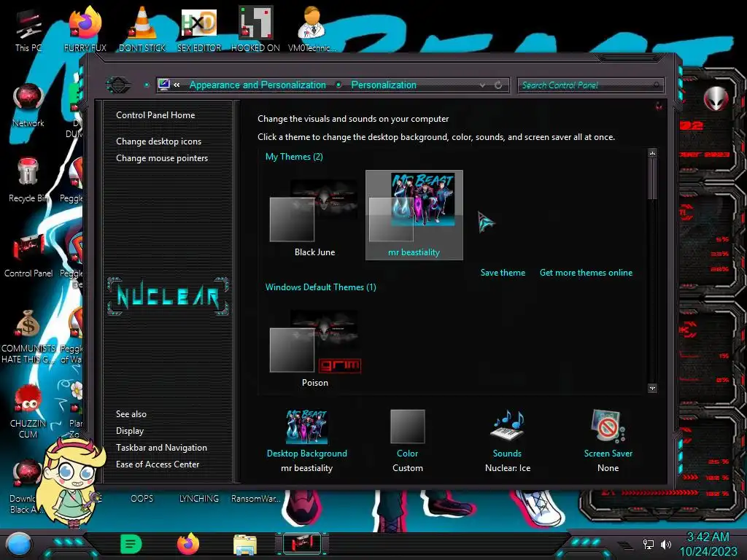This screenshot has width=747, height=560.
Task: Open Ease of Access Center link
Action: (158, 464)
